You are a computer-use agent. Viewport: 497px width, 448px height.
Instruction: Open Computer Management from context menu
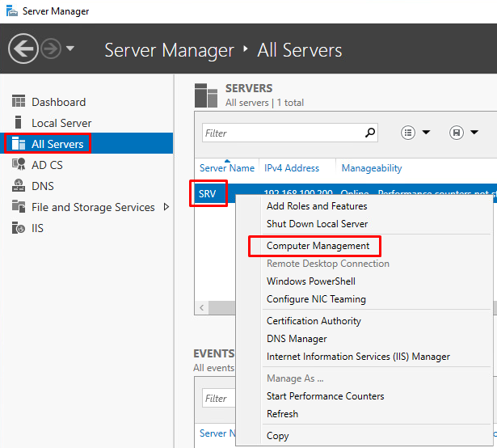pos(318,246)
